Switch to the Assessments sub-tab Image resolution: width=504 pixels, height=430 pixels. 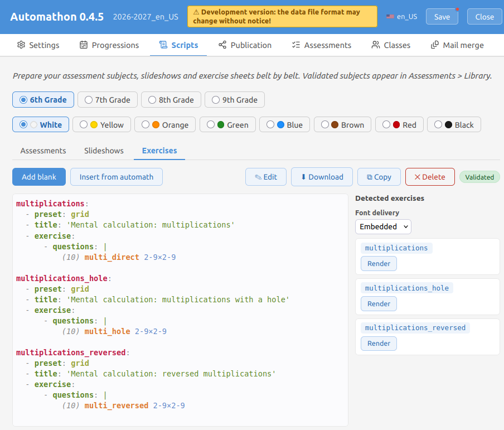tap(43, 151)
